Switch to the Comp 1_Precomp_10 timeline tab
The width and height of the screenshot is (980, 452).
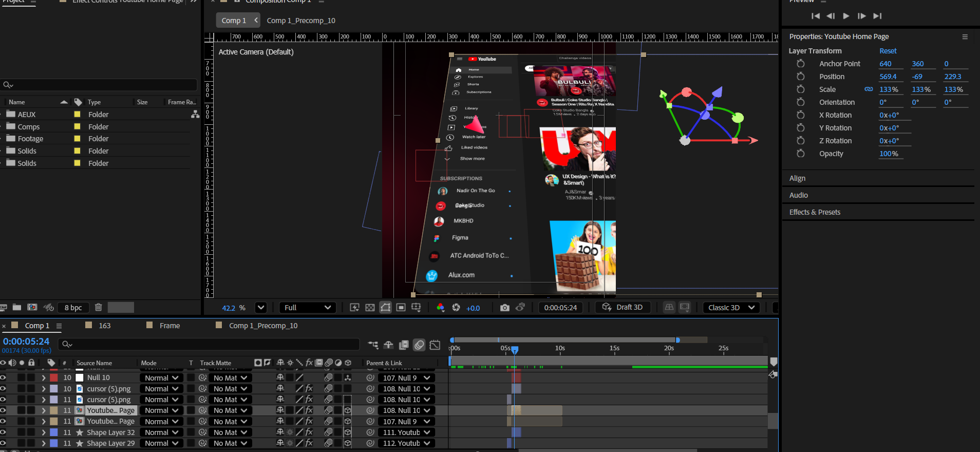263,326
